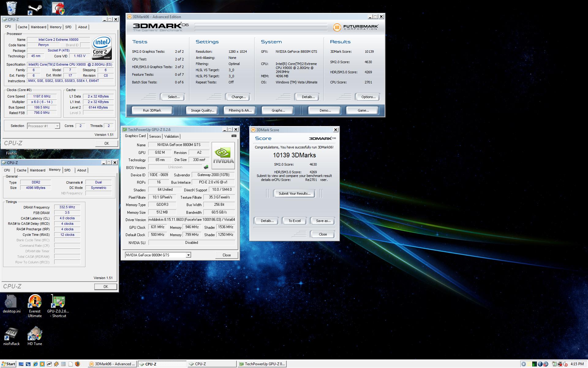This screenshot has height=368, width=588.
Task: Click the NVIDIA logo in GPU-Z
Action: pos(223,155)
